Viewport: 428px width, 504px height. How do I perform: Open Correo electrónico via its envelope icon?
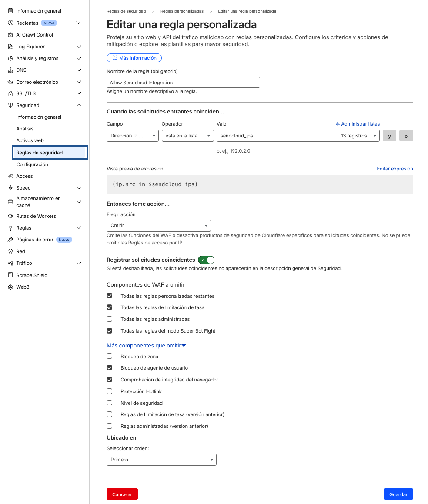click(10, 82)
